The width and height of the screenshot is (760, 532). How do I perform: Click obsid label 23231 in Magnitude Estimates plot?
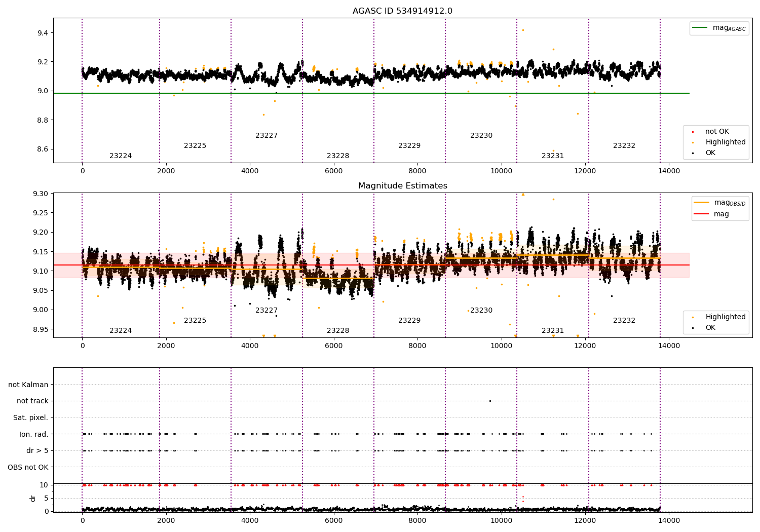point(553,331)
